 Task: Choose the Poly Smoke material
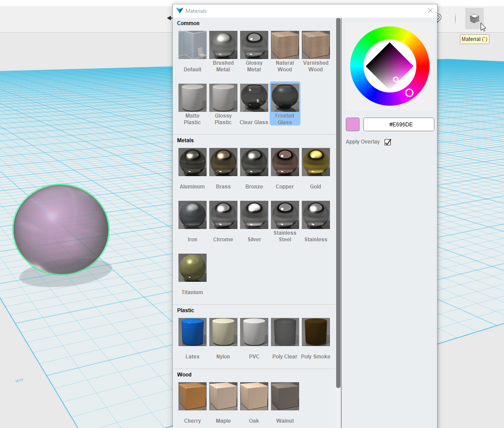315,332
